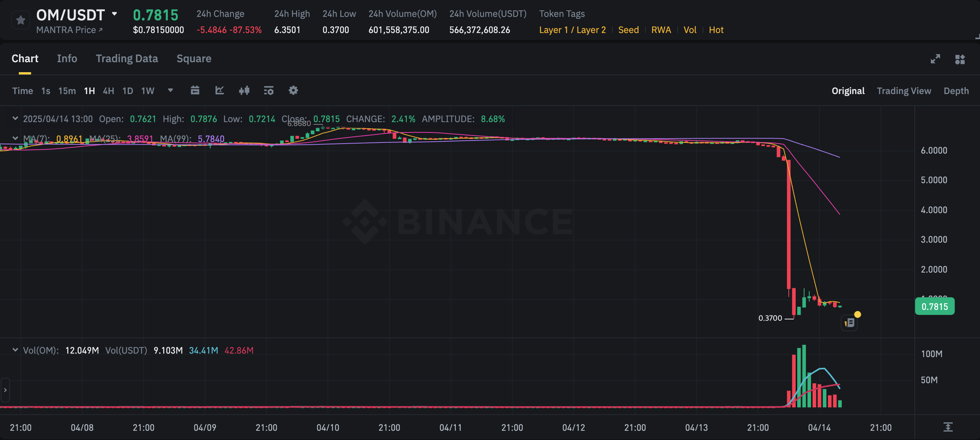The image size is (980, 440).
Task: Expand chart to fullscreen
Action: coord(935,59)
